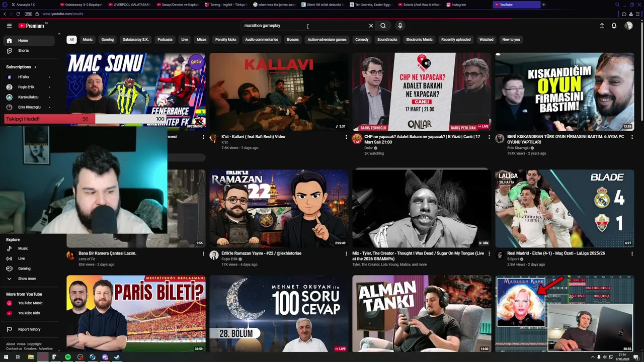Open Music under Explore
Screen dimensions: 644x362
pos(29,248)
